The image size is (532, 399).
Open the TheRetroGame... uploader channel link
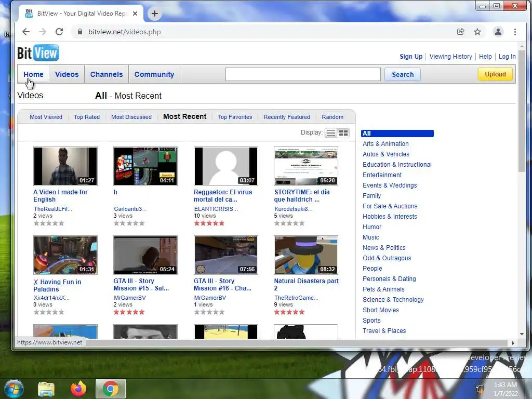(296, 298)
